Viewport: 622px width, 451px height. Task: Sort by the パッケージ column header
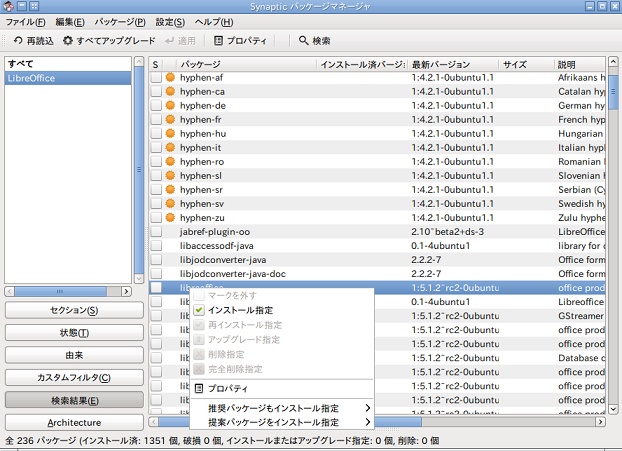point(246,64)
